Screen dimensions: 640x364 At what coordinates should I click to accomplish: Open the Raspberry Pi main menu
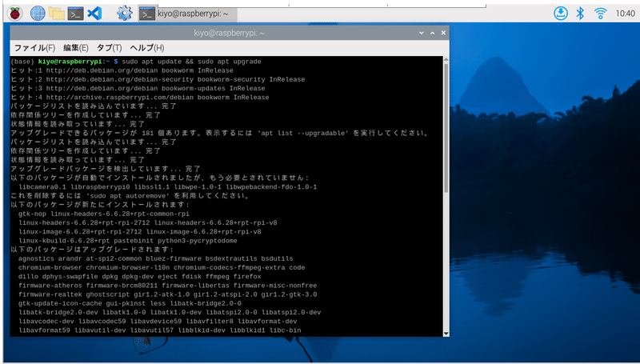click(x=15, y=14)
